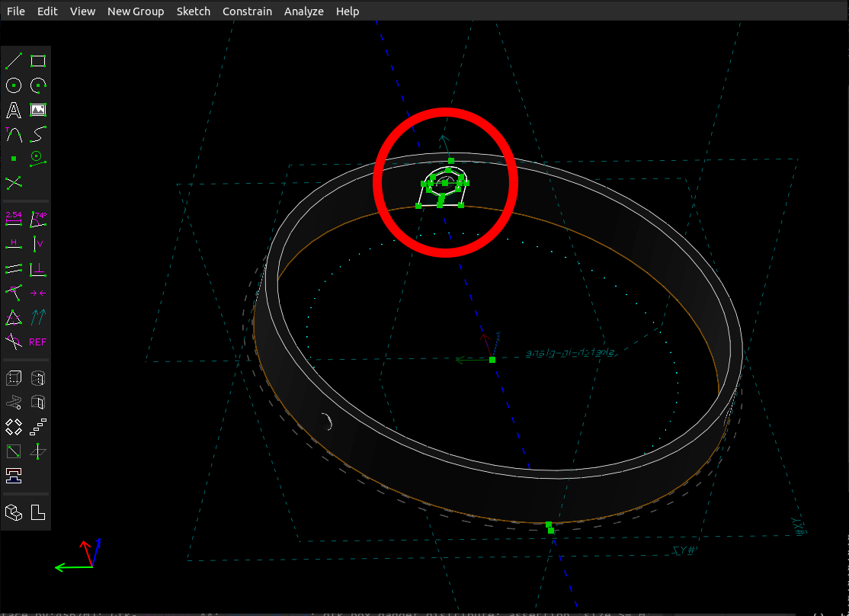Toggle the vertical constraint
This screenshot has height=616, width=849.
37,243
